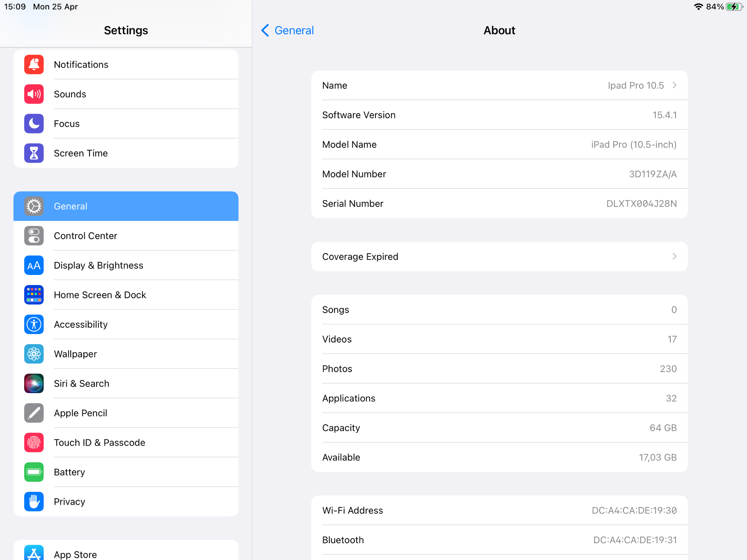Tap the Applications count 32
The height and width of the screenshot is (560, 747).
(671, 398)
